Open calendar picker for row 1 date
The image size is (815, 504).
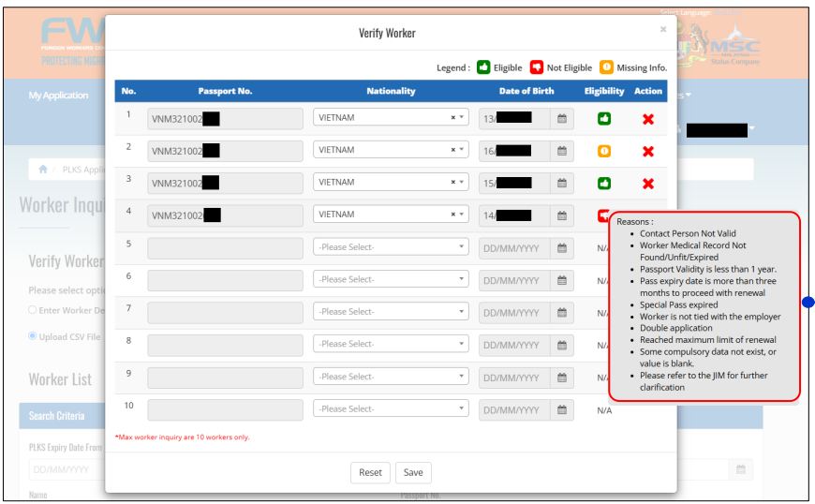(x=562, y=118)
